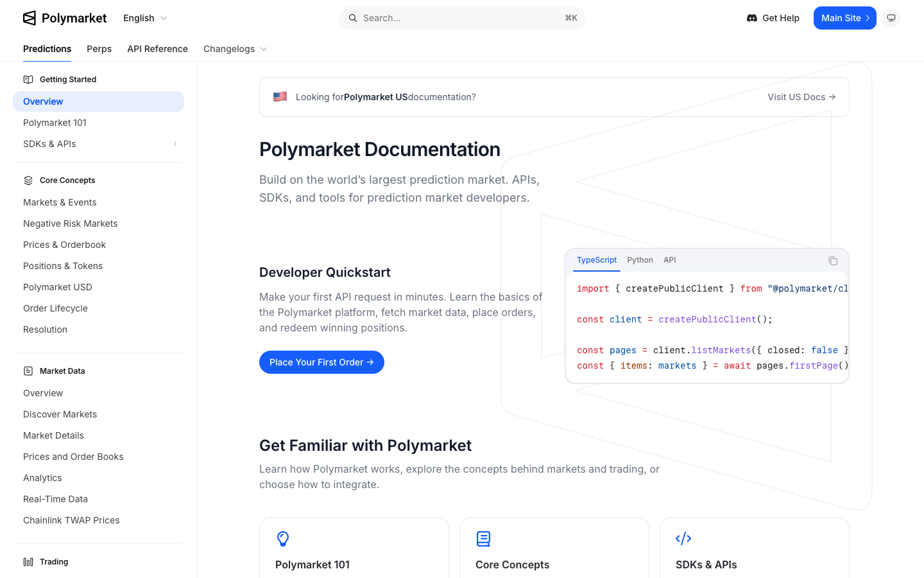
Task: Open Discover Markets page
Action: (x=98, y=414)
